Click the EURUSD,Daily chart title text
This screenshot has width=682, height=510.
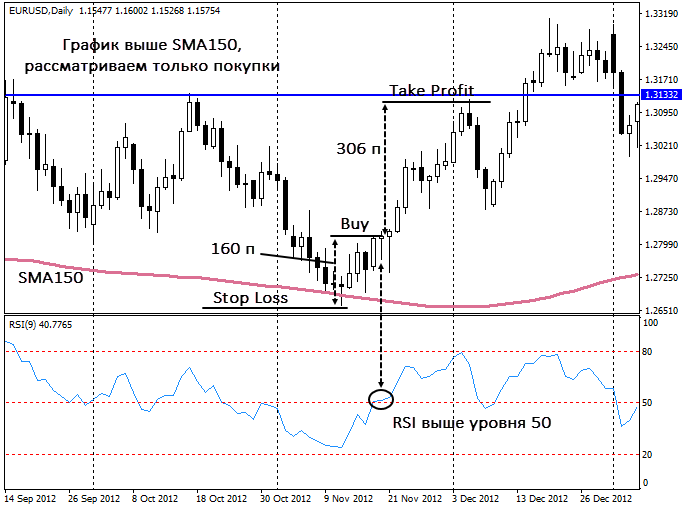click(x=41, y=11)
